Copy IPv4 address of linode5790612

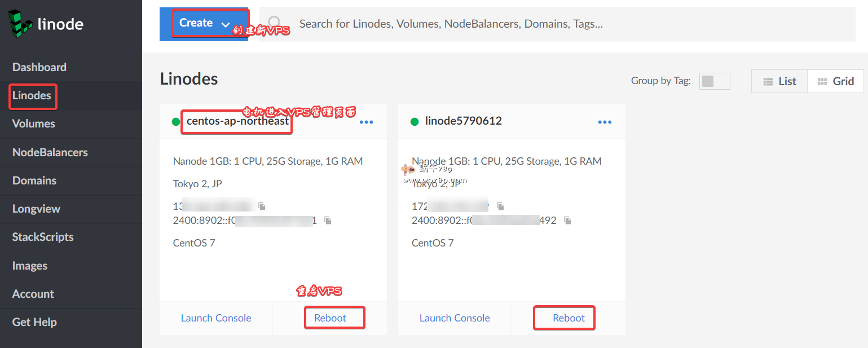click(x=500, y=206)
